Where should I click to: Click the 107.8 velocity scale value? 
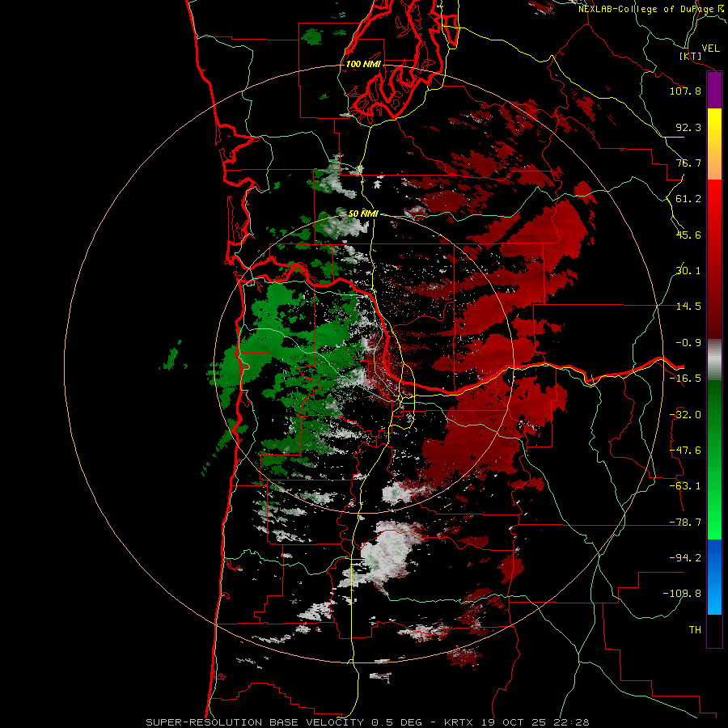[685, 91]
